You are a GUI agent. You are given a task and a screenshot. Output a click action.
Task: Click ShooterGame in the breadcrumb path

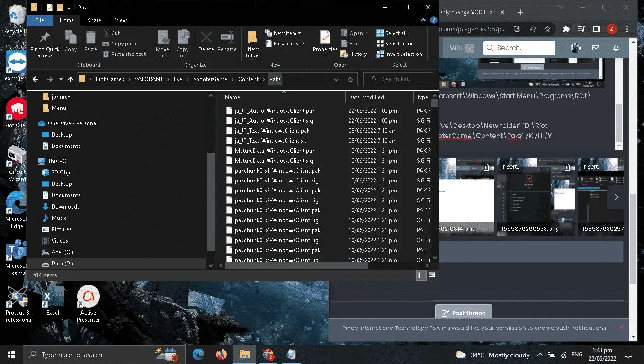210,79
